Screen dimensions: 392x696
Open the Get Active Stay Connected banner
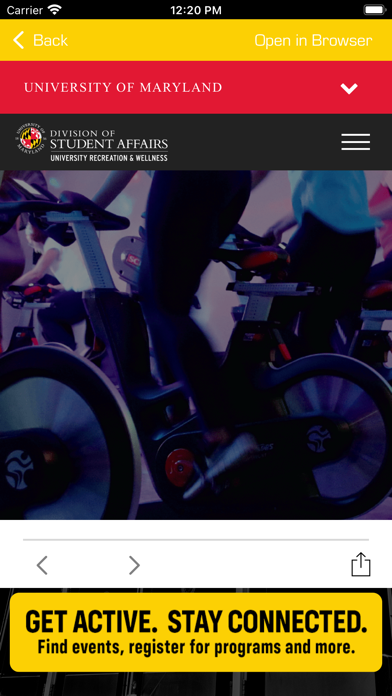[196, 632]
